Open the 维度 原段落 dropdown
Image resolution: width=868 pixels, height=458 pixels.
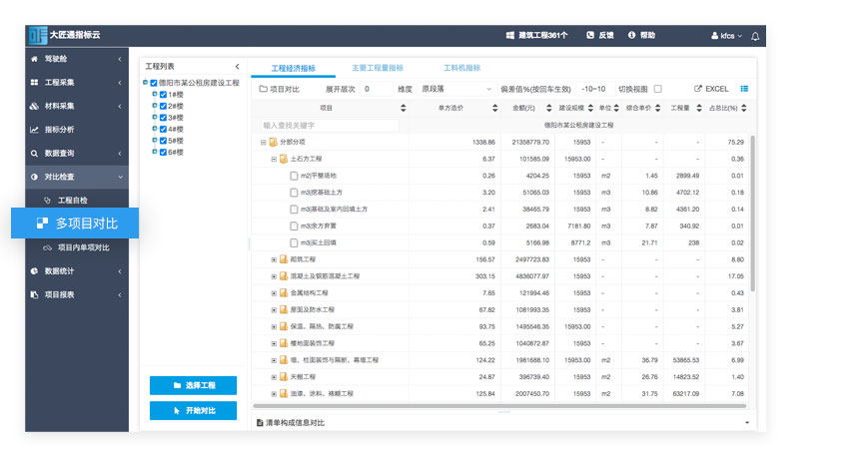click(x=455, y=89)
